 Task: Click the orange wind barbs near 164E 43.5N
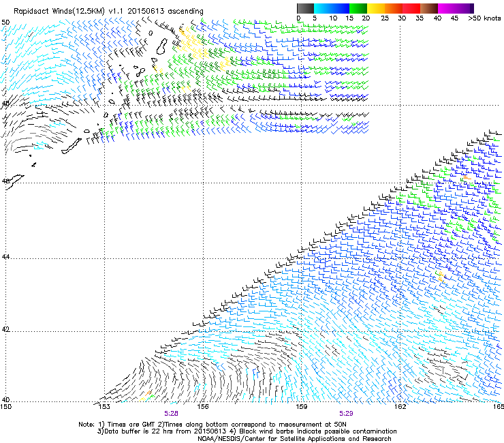click(x=441, y=277)
